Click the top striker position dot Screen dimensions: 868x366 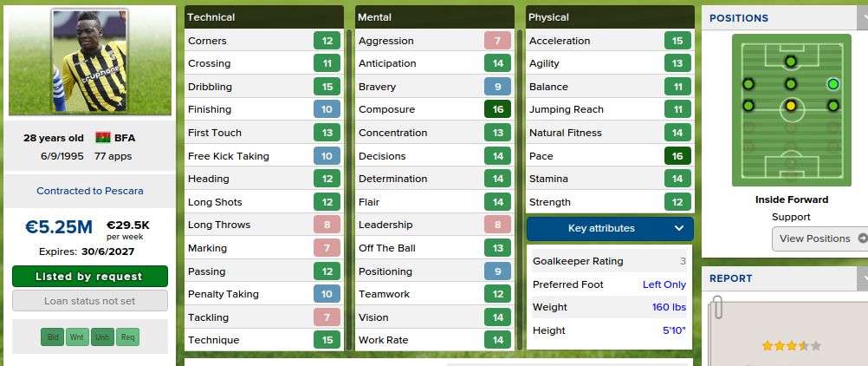[x=790, y=62]
